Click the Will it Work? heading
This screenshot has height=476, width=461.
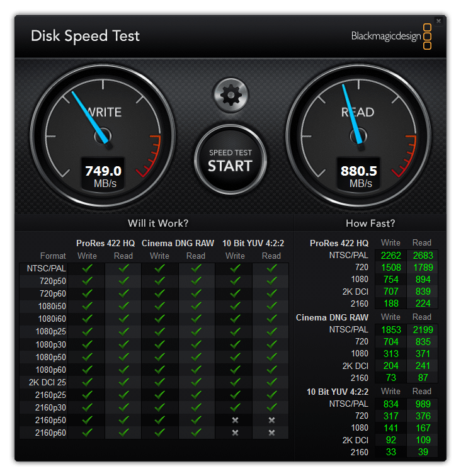click(x=158, y=224)
